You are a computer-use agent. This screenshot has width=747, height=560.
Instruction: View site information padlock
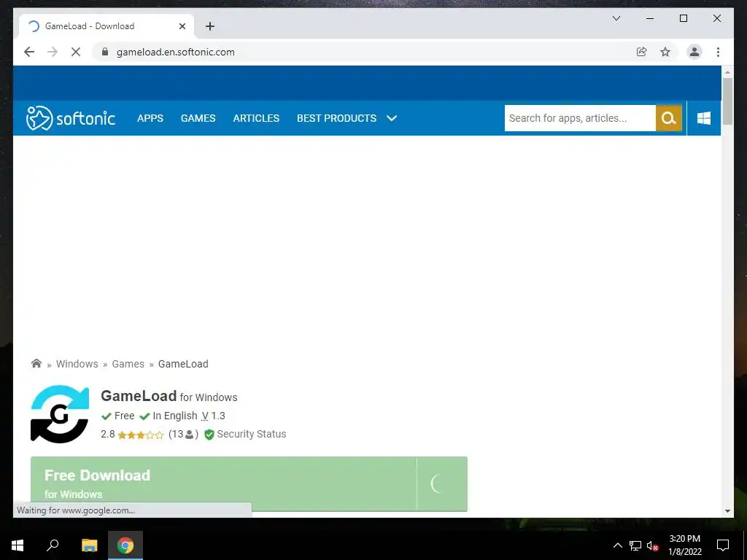(105, 52)
